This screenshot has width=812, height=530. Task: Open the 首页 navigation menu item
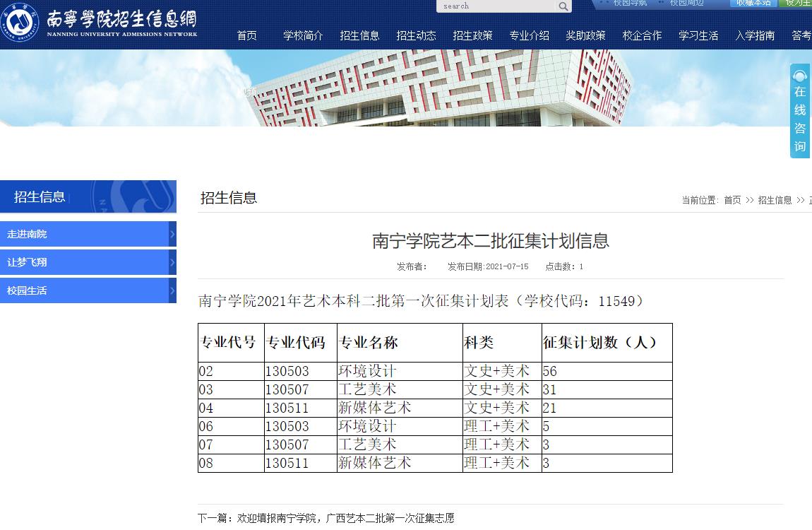(247, 35)
